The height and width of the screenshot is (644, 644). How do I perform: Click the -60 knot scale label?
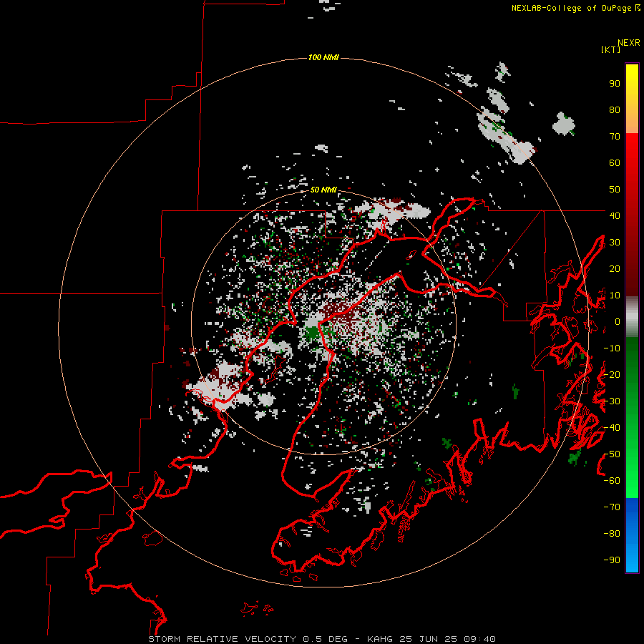pos(612,481)
